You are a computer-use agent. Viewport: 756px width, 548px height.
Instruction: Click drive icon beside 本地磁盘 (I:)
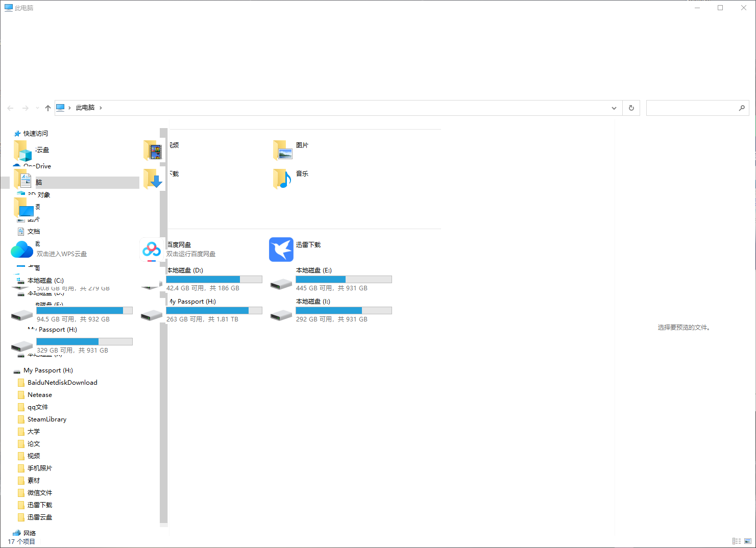click(x=281, y=315)
